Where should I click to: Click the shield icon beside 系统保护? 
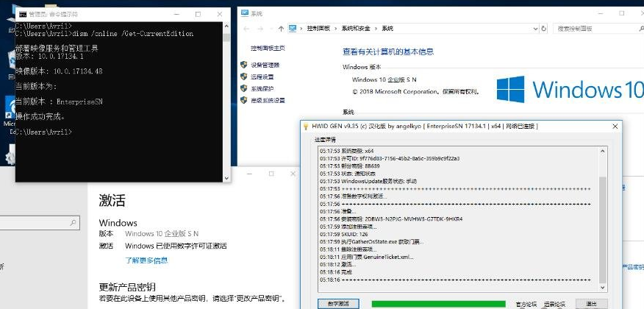(243, 88)
